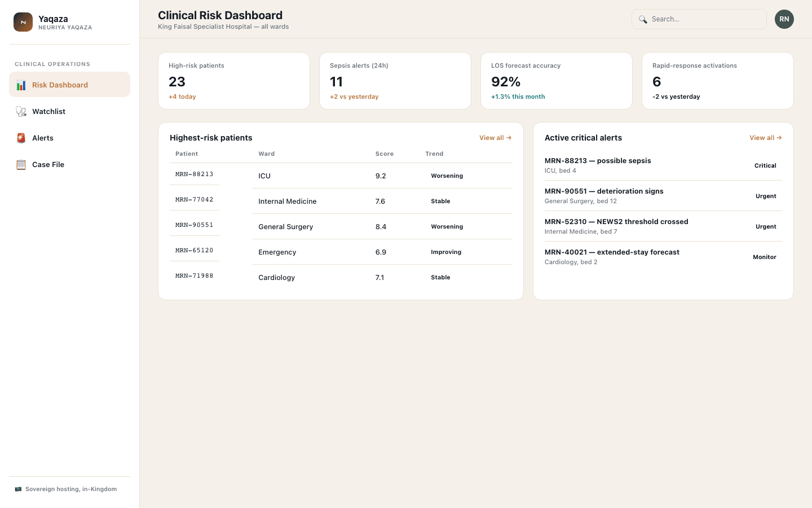Click the Trend column header
This screenshot has height=508, width=812.
coord(434,154)
